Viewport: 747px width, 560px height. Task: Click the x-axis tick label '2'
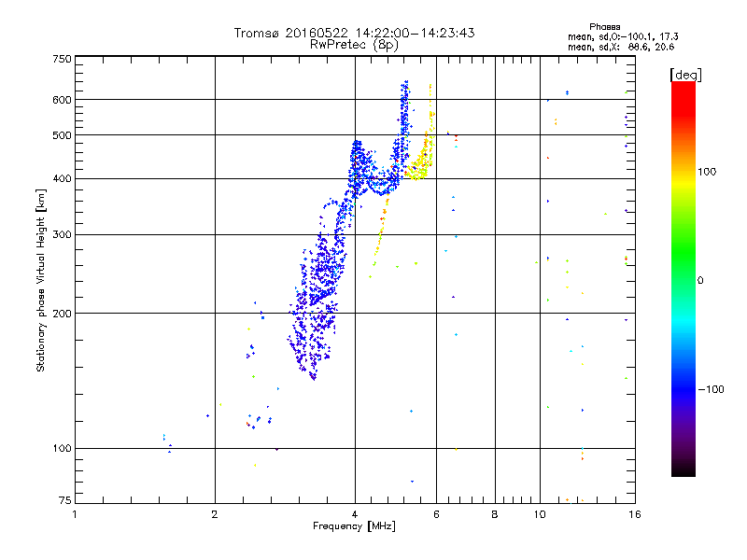click(x=215, y=514)
